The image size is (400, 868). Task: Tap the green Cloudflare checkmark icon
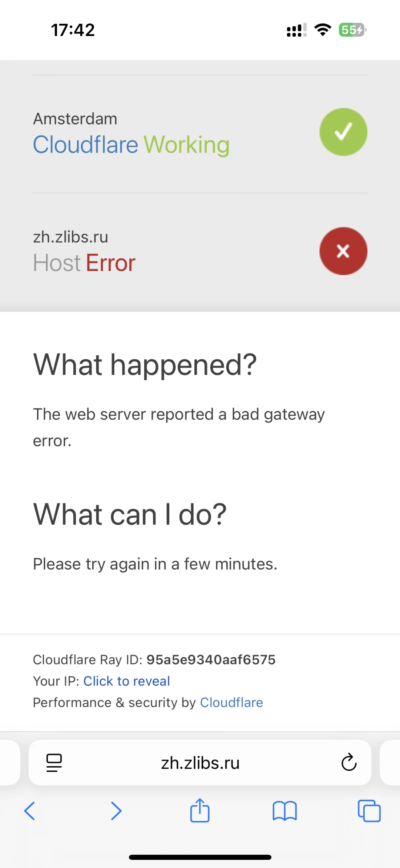coord(343,132)
